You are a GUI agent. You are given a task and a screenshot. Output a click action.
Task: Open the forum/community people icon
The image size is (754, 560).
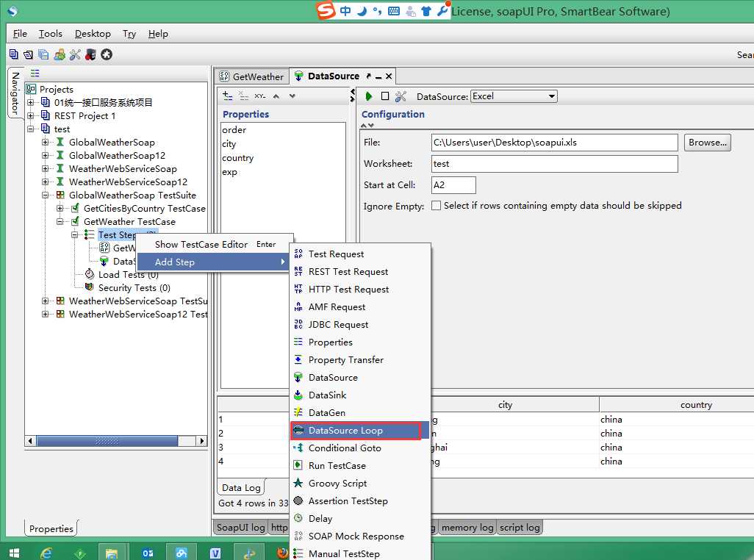tap(59, 54)
